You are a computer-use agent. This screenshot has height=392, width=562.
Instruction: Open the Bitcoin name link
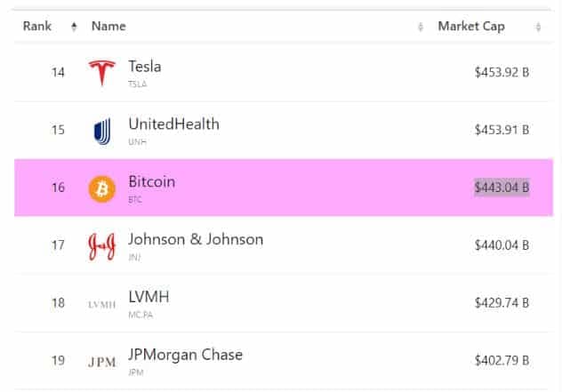point(152,182)
